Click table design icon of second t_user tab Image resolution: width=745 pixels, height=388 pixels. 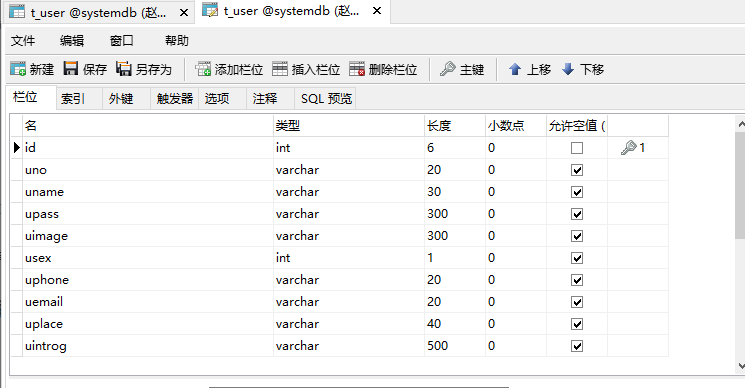pyautogui.click(x=210, y=10)
